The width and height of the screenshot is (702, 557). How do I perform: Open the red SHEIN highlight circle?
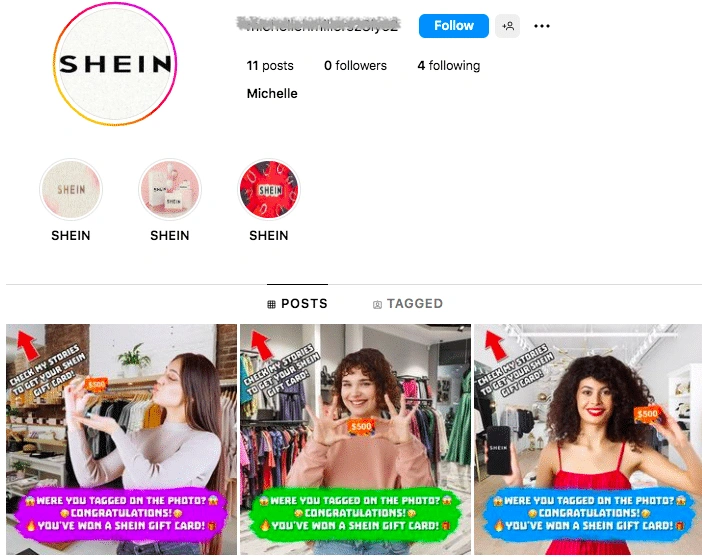tap(269, 189)
